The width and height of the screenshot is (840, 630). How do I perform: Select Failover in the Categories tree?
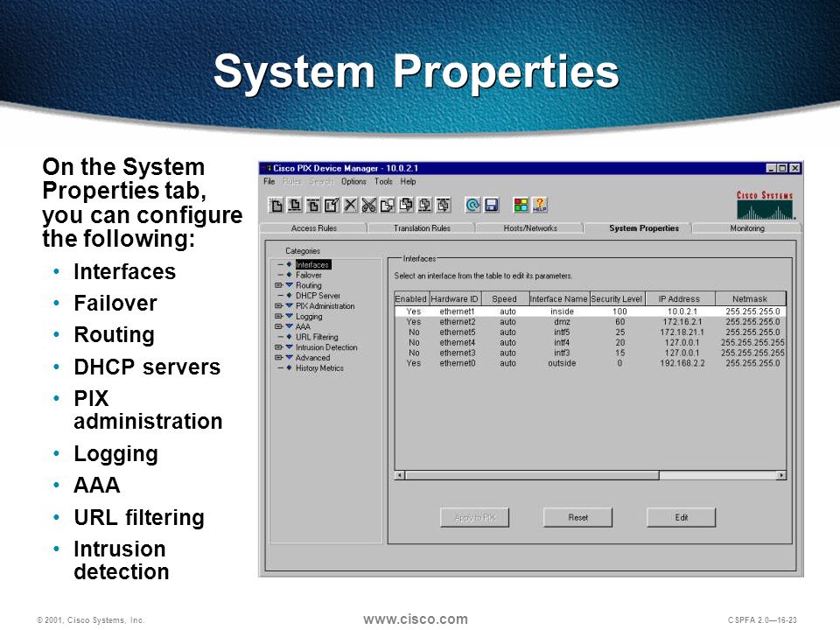[309, 275]
